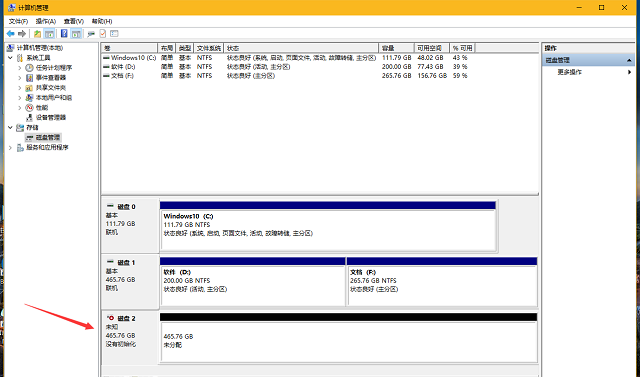Open 更多操作 submenu in actions pane

point(588,72)
